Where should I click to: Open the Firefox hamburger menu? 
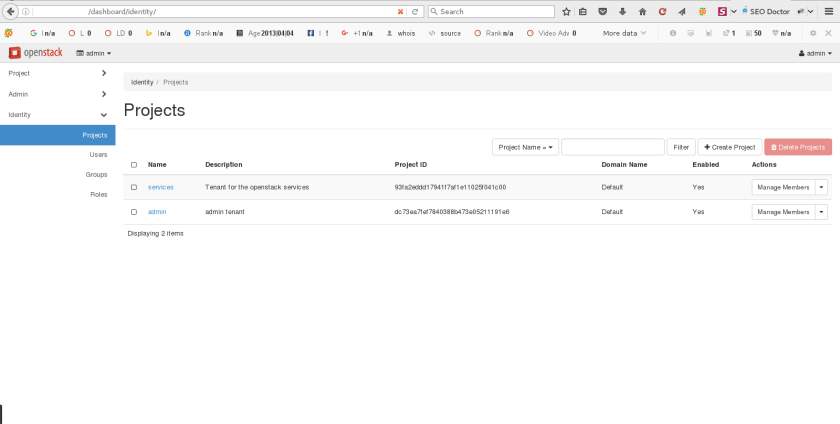pyautogui.click(x=829, y=11)
